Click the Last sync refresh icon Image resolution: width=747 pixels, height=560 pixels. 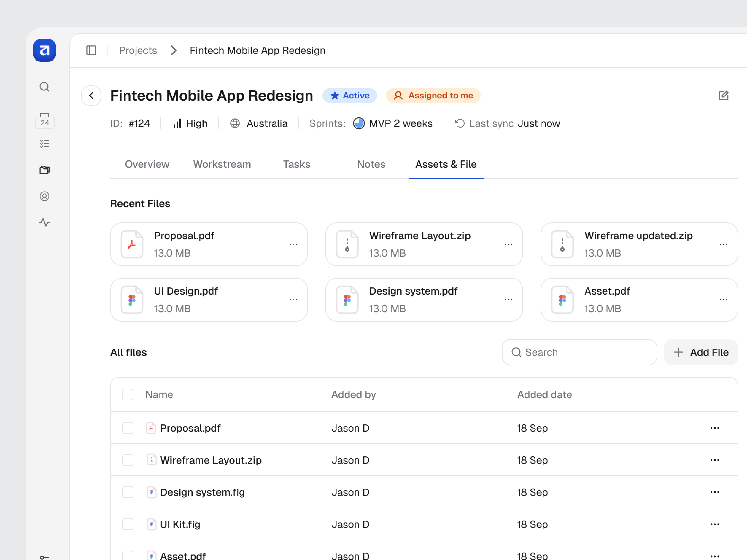460,123
